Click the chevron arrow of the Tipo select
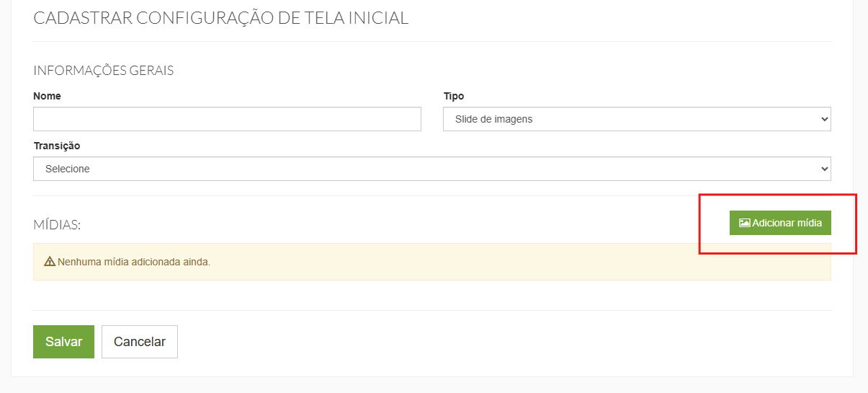 tap(825, 120)
